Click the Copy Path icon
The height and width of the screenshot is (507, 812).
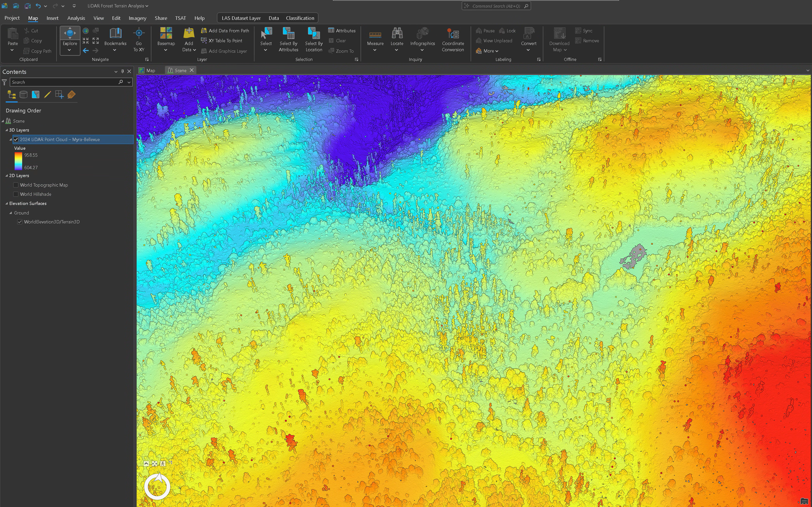click(27, 51)
